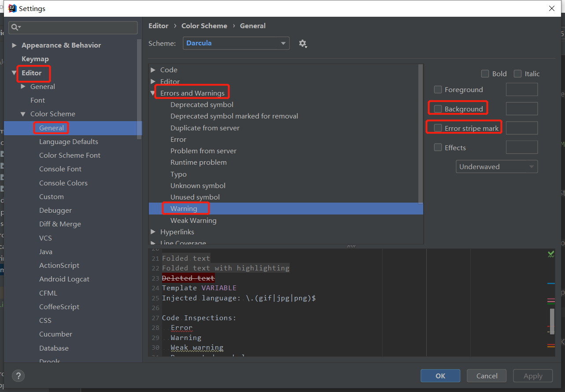This screenshot has width=565, height=392.
Task: Open the Underwaved effects dropdown
Action: pos(496,166)
